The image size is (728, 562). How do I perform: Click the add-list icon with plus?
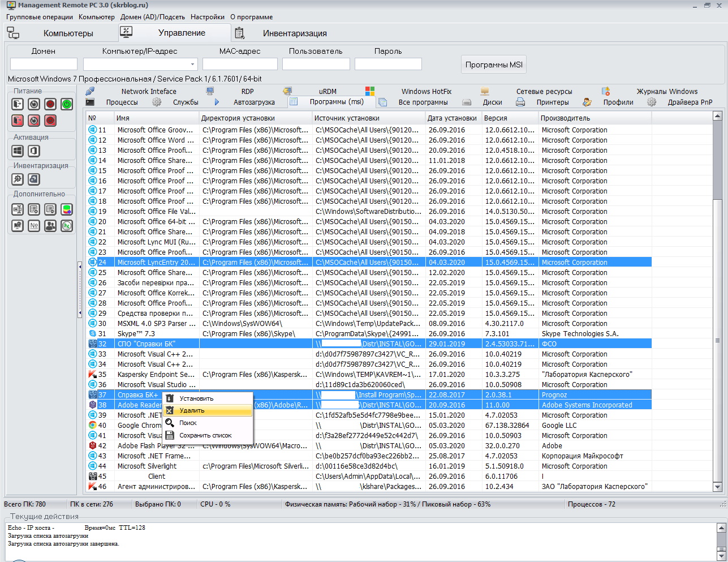(34, 209)
